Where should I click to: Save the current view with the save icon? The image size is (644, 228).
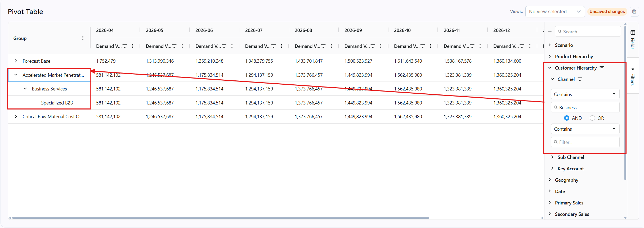click(634, 12)
